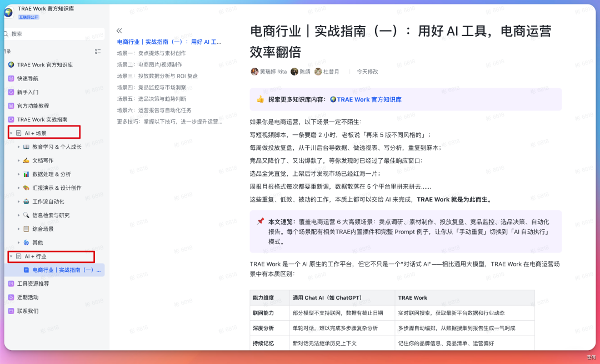Open the 新手入门 sidebar section

pos(28,92)
